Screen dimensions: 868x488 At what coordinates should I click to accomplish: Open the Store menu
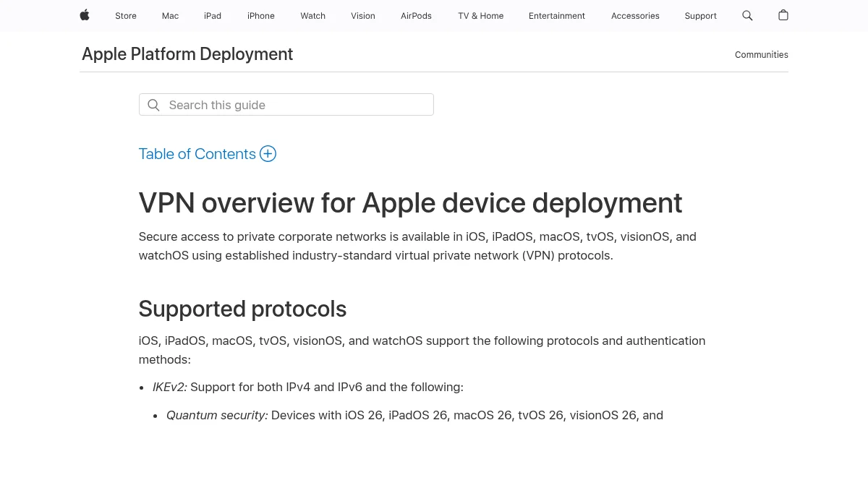pos(126,16)
